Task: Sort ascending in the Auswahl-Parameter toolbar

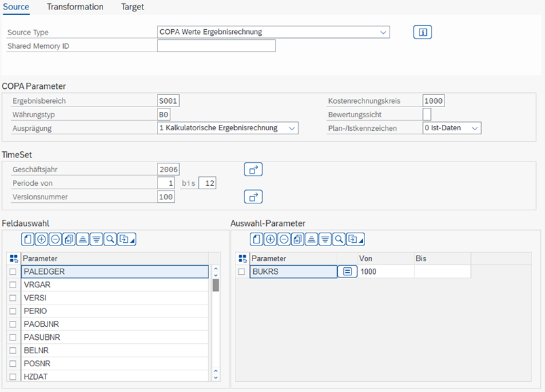Action: (x=312, y=239)
